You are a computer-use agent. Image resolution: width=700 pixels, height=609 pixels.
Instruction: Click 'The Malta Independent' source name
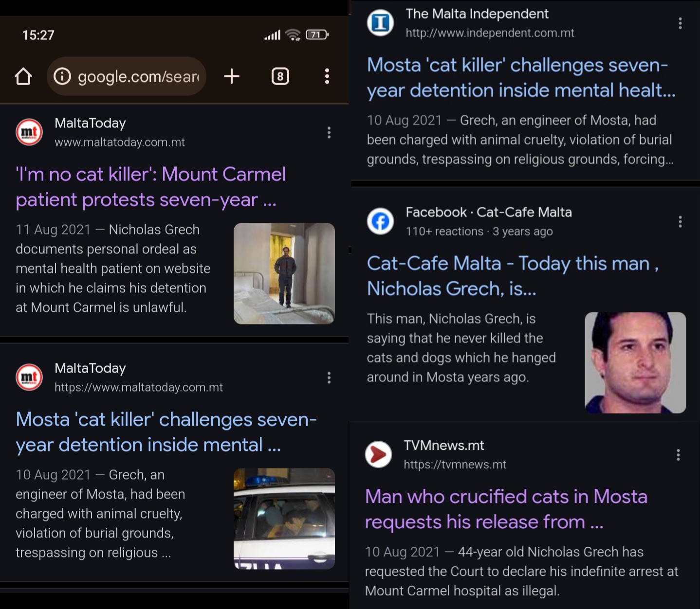coord(477,14)
